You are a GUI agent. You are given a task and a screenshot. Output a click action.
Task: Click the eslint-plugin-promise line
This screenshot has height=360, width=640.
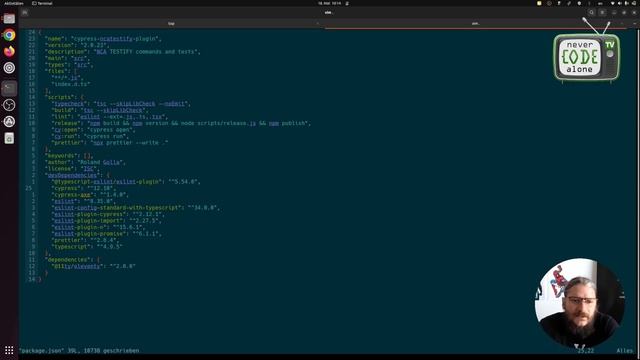click(106, 234)
